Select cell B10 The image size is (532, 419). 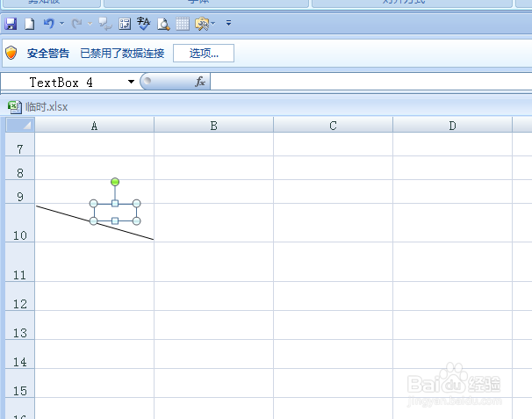pyautogui.click(x=213, y=223)
